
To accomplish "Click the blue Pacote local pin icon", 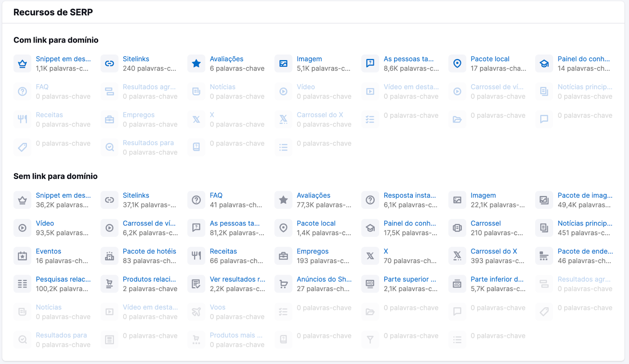I will pos(457,64).
